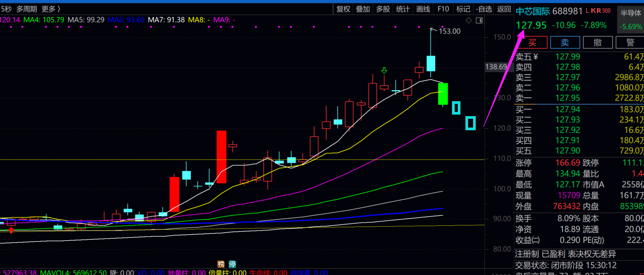Click the orange 榜 marker icon
The width and height of the screenshot is (644, 275).
pos(221,264)
